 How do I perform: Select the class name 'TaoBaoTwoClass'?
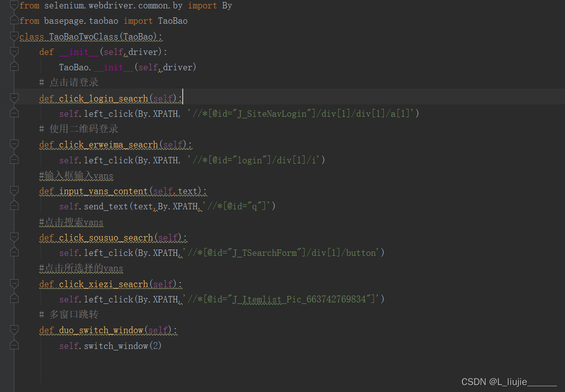pos(84,37)
